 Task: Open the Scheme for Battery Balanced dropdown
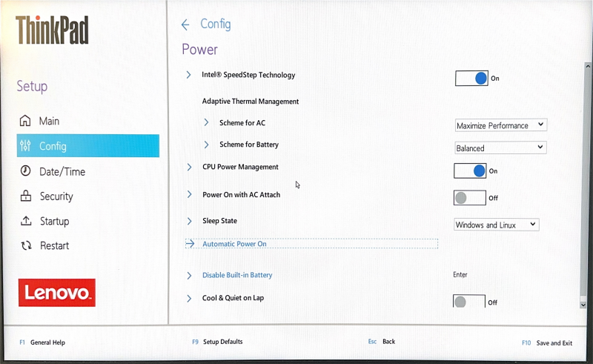coord(501,148)
